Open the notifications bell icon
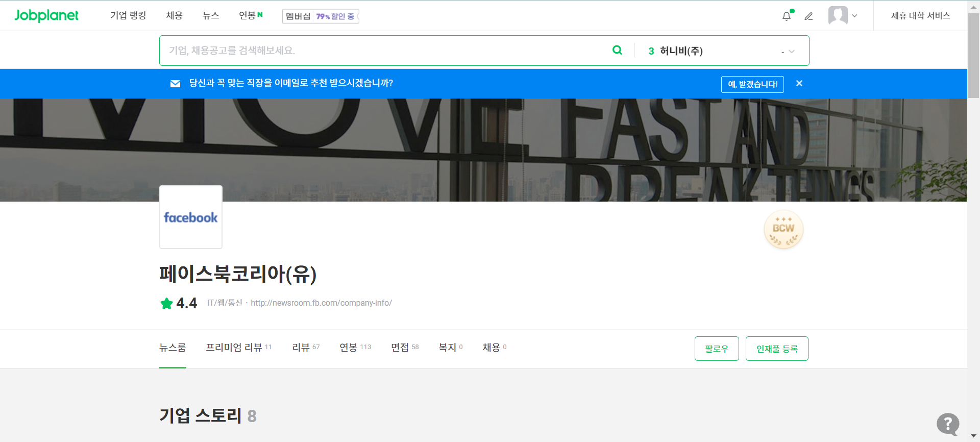 pos(787,16)
